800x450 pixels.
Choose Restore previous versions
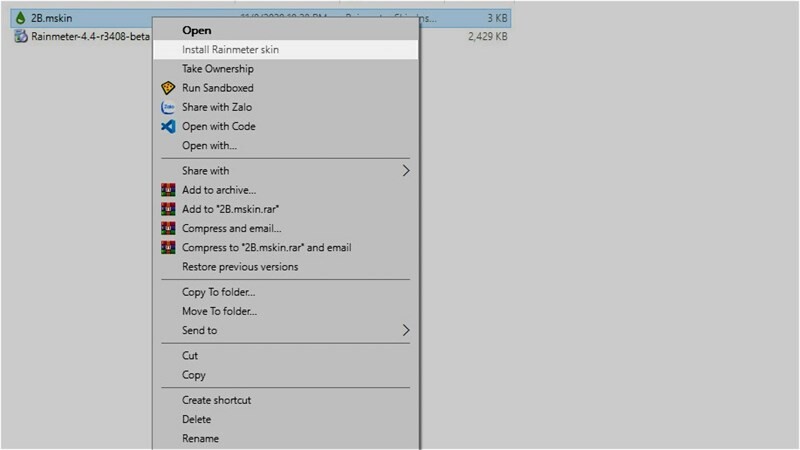[x=240, y=267]
